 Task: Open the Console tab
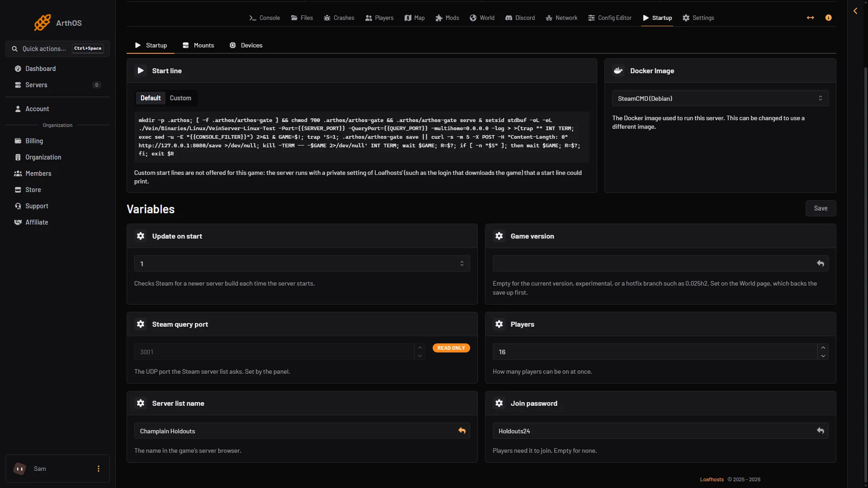pyautogui.click(x=264, y=18)
